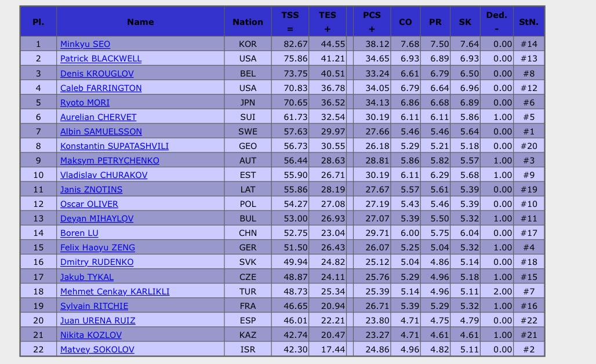596x364 pixels.
Task: Click the Patrick BLACKWELL link
Action: [101, 59]
